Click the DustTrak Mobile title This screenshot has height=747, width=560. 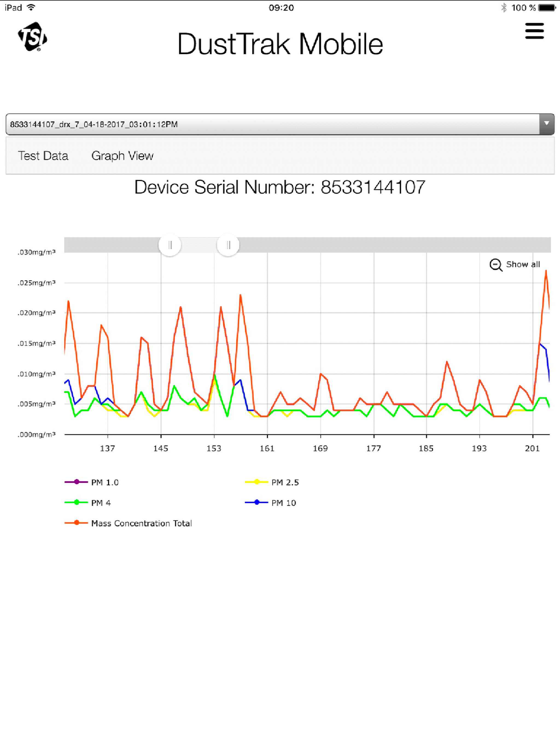(280, 43)
